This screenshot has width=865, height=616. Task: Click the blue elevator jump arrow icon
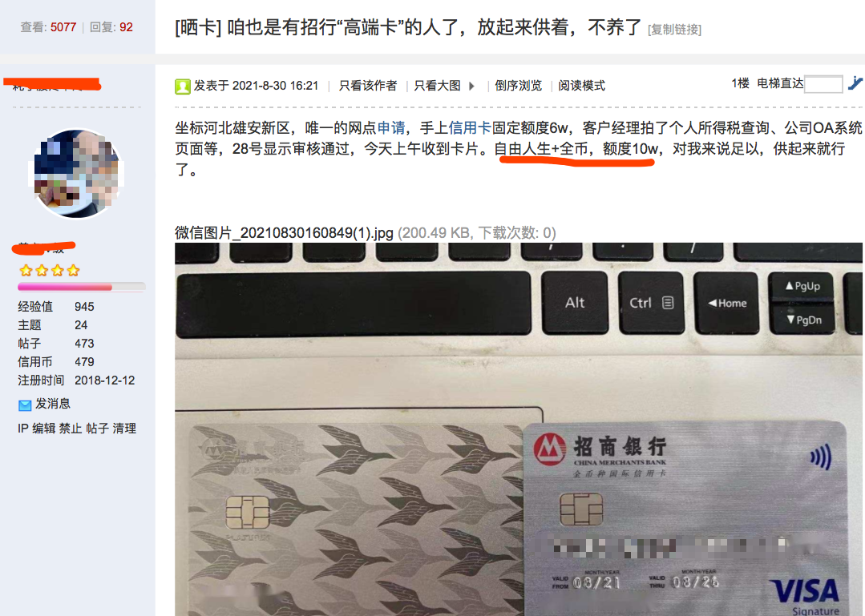(x=855, y=84)
